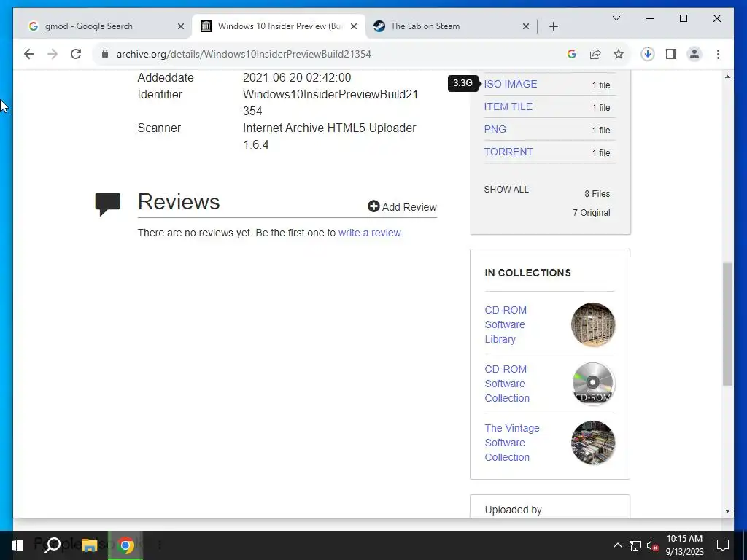Open CD-ROM Software Library collection
747x560 pixels.
pyautogui.click(x=506, y=324)
